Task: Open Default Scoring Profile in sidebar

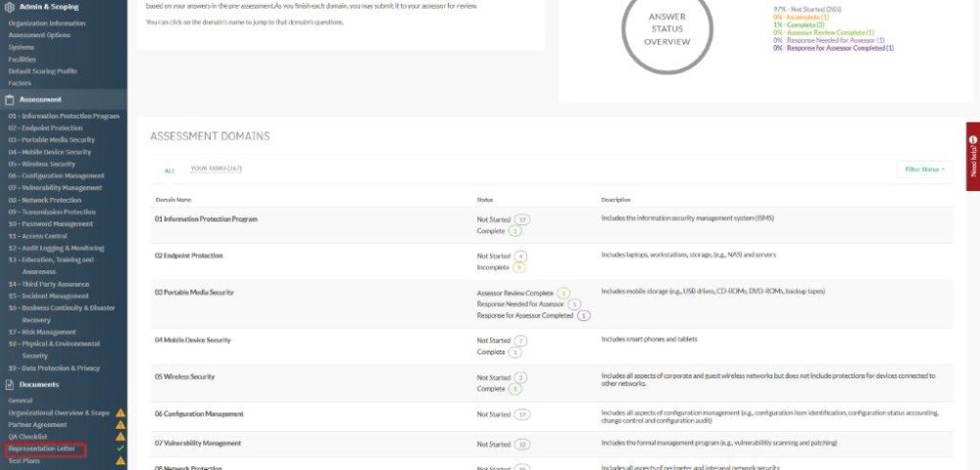Action: pyautogui.click(x=42, y=71)
